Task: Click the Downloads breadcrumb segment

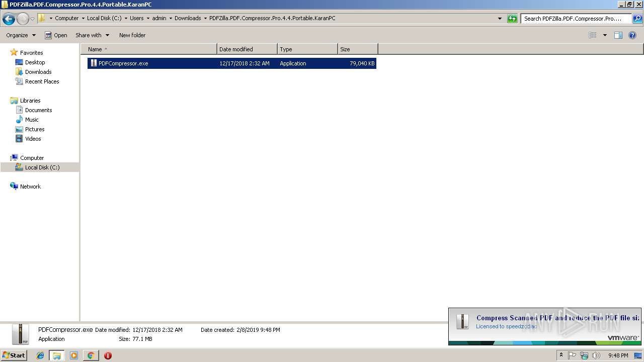Action: (188, 18)
